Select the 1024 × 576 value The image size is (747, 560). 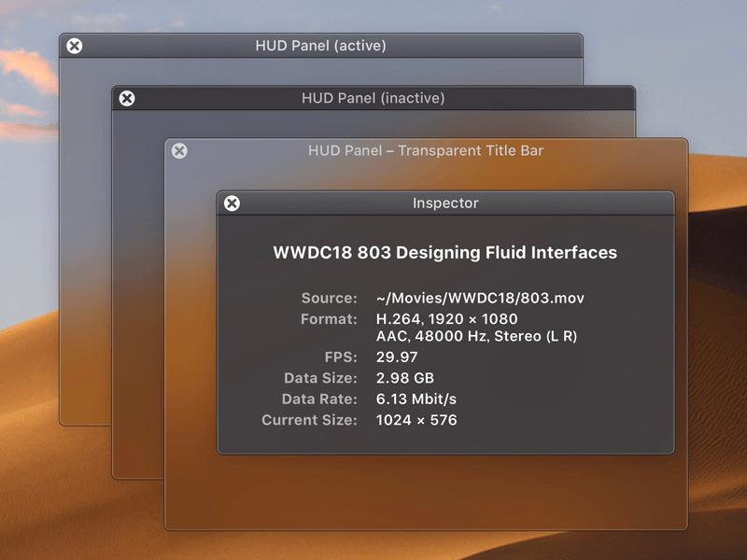[416, 420]
